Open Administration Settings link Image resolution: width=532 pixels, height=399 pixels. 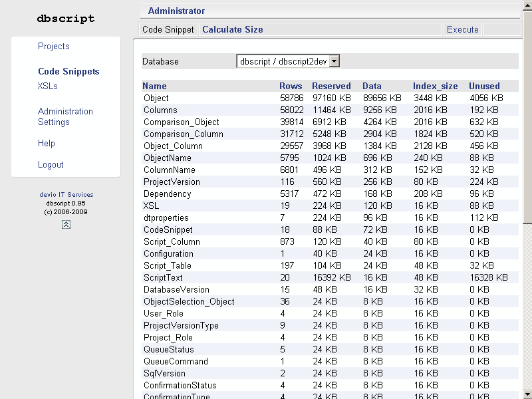coord(65,116)
